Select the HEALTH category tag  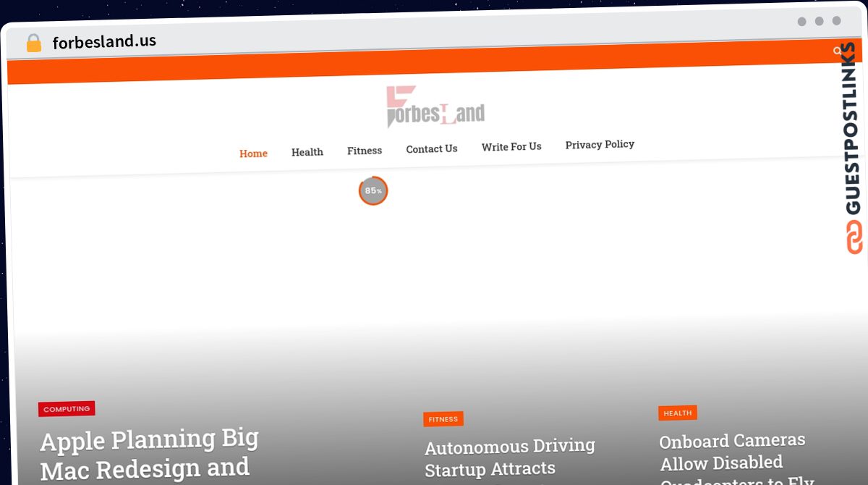click(x=678, y=413)
